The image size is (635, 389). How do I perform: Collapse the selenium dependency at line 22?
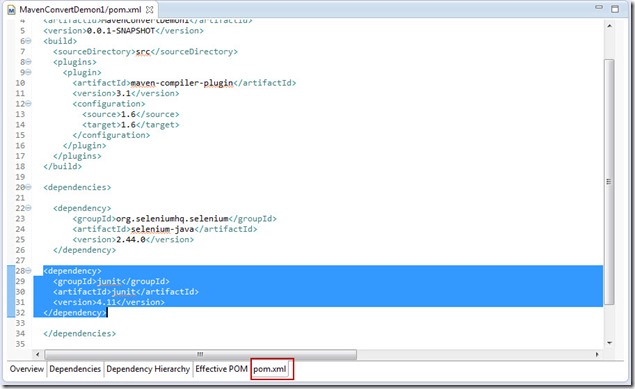[28, 208]
